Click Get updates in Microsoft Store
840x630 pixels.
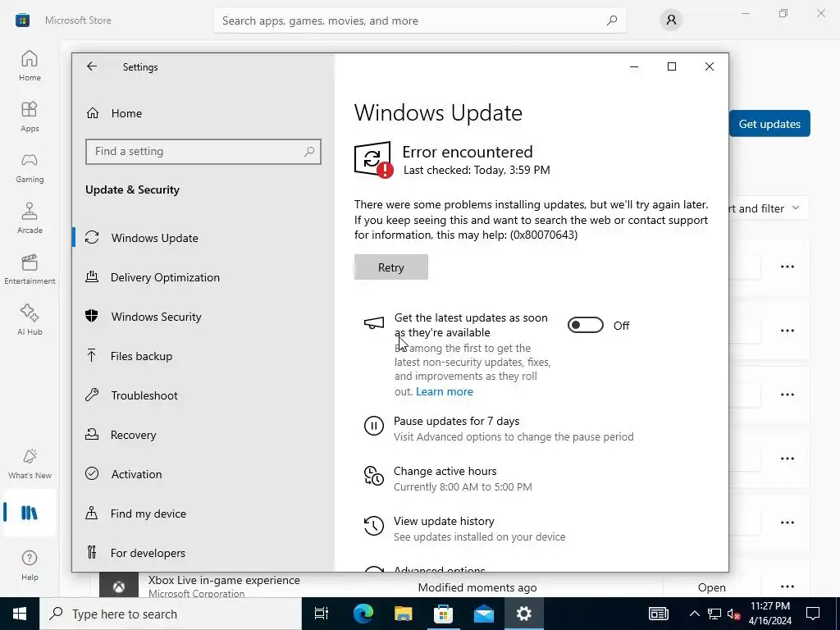tap(769, 124)
